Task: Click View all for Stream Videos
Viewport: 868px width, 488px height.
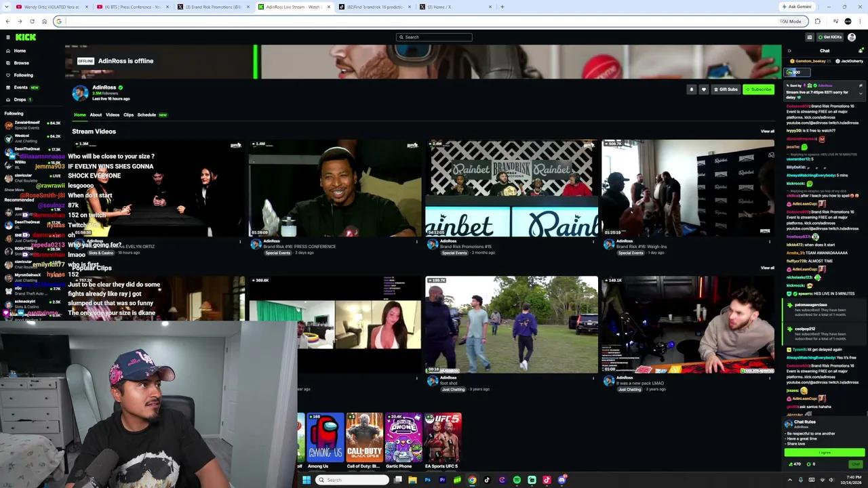Action: [x=767, y=131]
